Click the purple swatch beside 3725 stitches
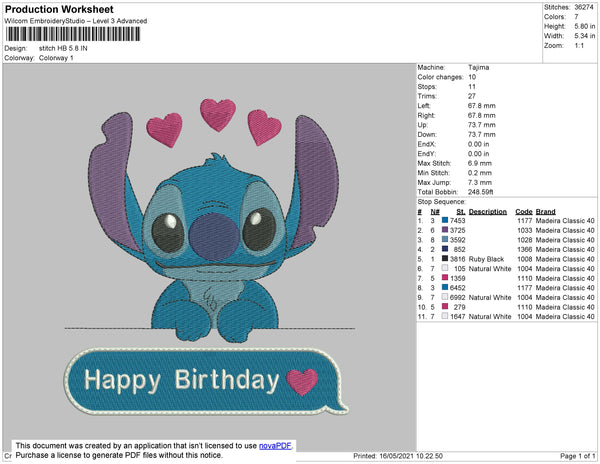This screenshot has width=600, height=464. pyautogui.click(x=445, y=230)
